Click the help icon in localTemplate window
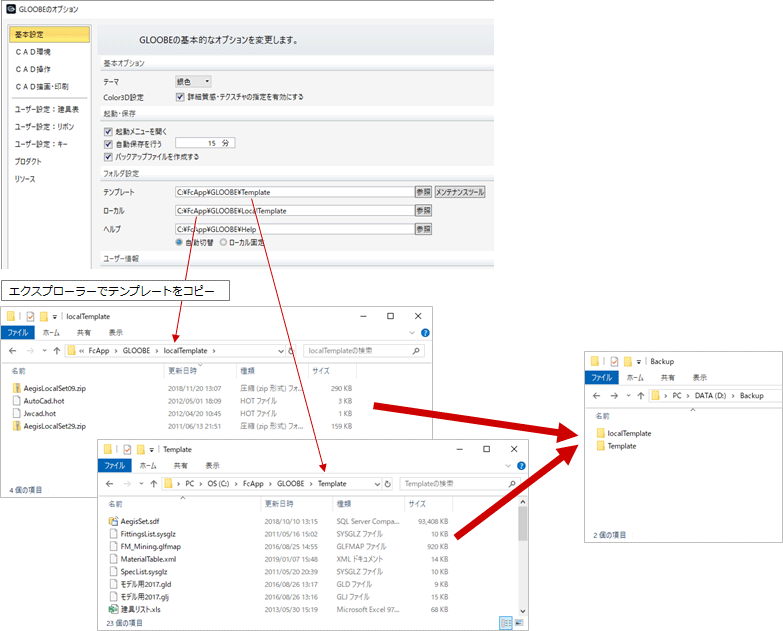The width and height of the screenshot is (783, 631). tap(425, 332)
